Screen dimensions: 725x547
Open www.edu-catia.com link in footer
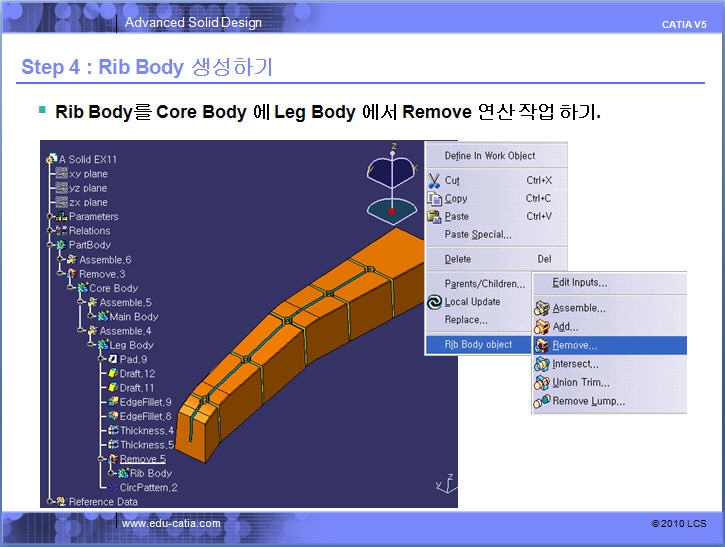coord(171,524)
